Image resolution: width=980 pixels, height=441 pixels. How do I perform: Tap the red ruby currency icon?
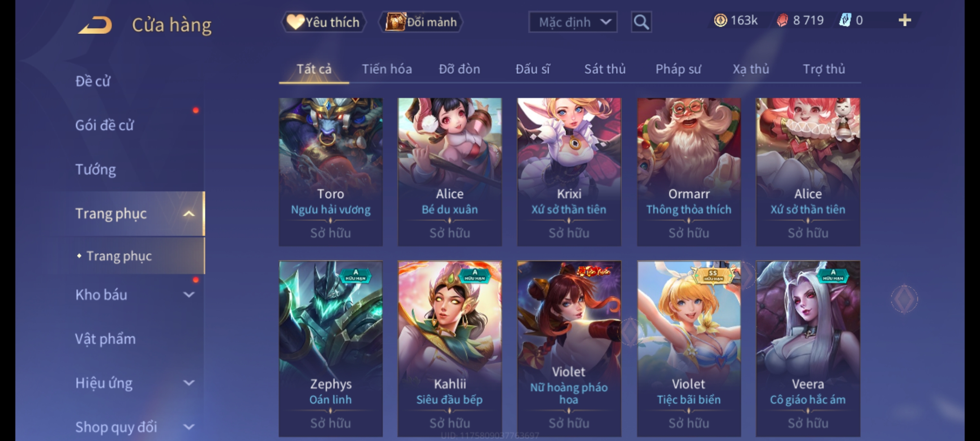click(x=782, y=20)
